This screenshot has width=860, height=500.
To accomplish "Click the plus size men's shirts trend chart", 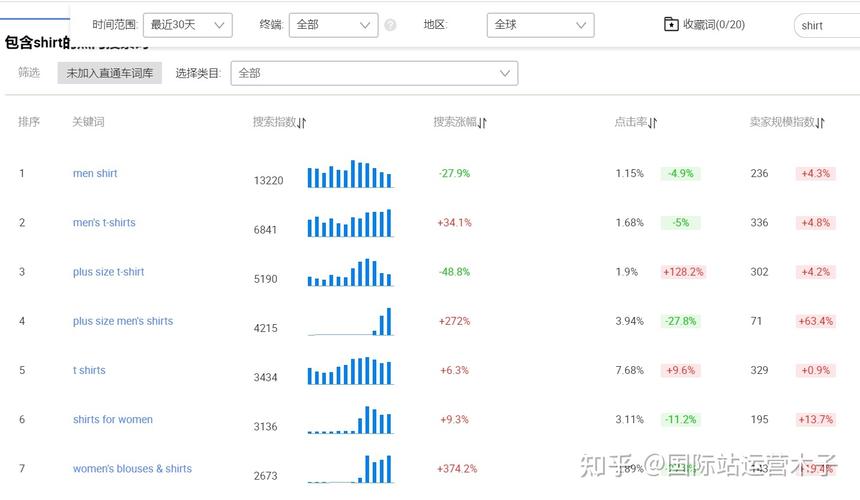I will coord(350,321).
